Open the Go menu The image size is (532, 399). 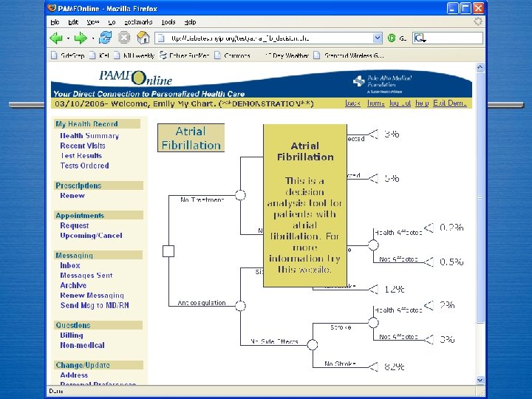click(112, 22)
